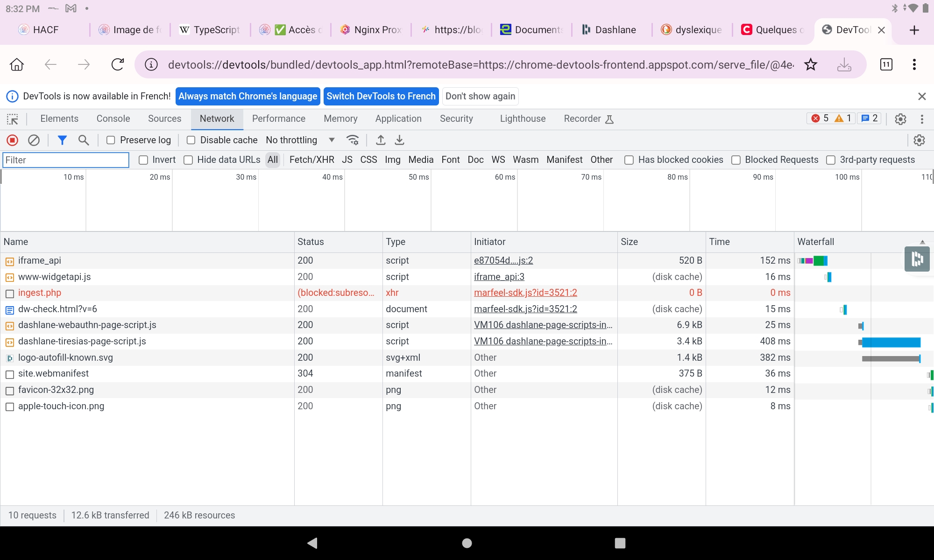Click the gray waterfall bar for logo-autofill-known.svg

(x=891, y=358)
